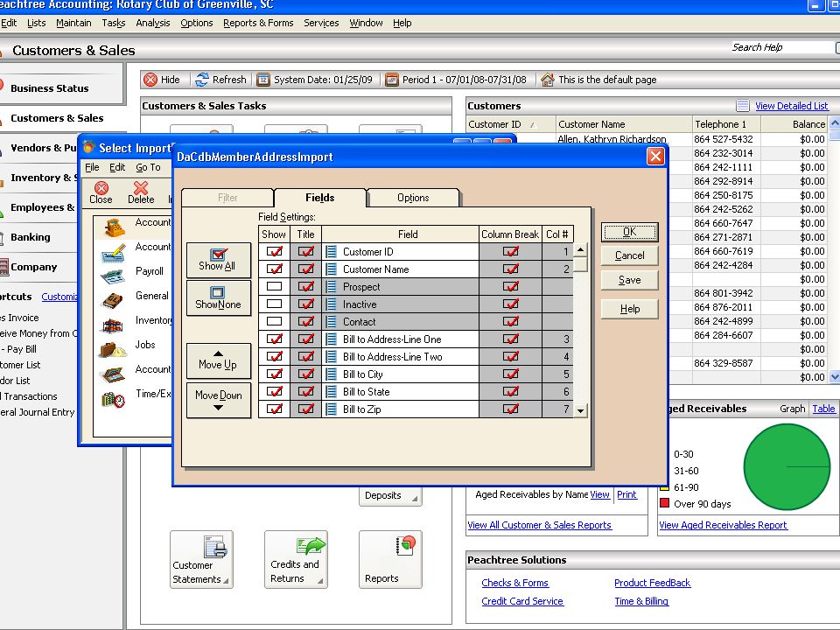Click the Period calendar icon
The width and height of the screenshot is (840, 630).
(x=392, y=80)
